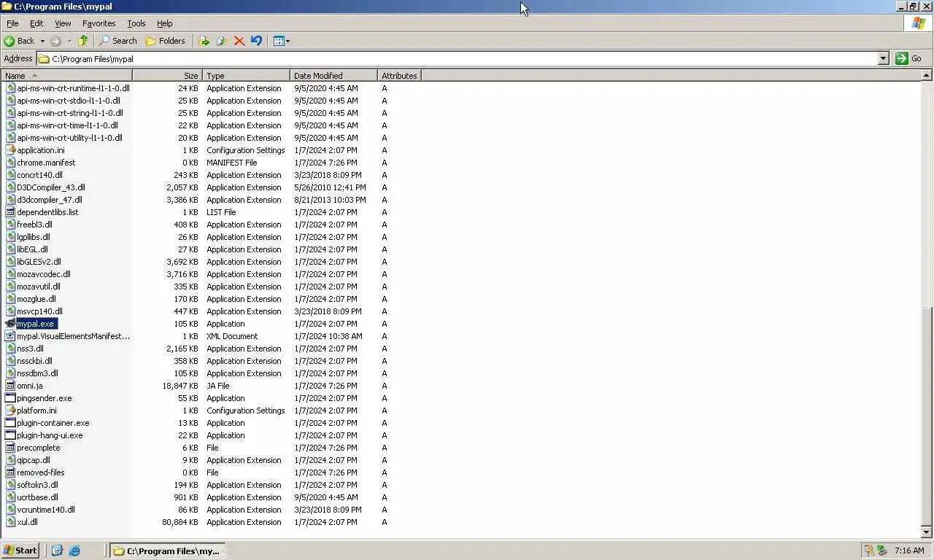Image resolution: width=934 pixels, height=560 pixels.
Task: Expand the address bar dropdown
Action: click(883, 58)
